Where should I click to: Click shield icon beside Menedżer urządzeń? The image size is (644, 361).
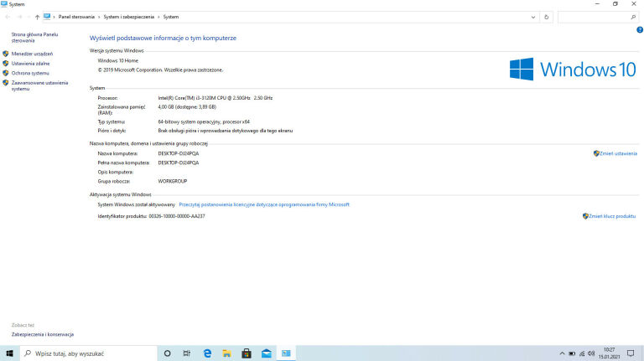tap(5, 54)
